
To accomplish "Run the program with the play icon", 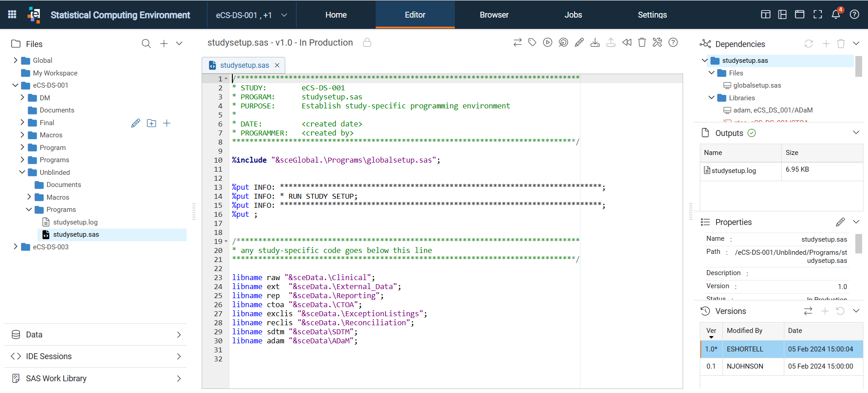I will [547, 42].
